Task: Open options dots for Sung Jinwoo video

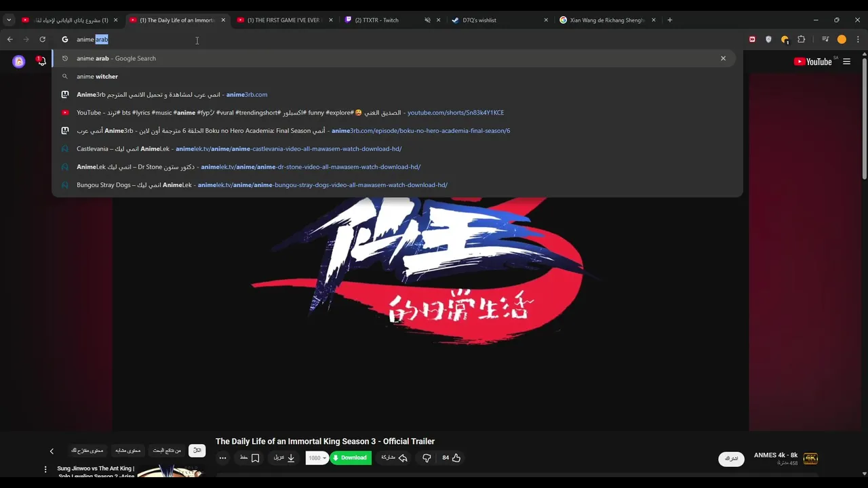Action: click(45, 469)
